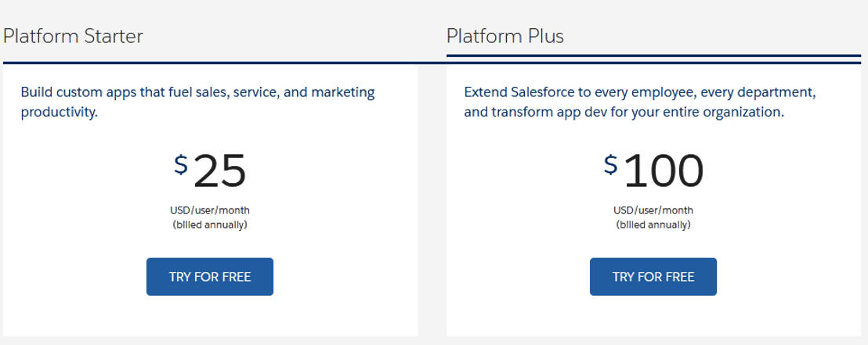The height and width of the screenshot is (345, 868).
Task: Click the dark divider line under Platform Starter
Action: pyautogui.click(x=210, y=62)
